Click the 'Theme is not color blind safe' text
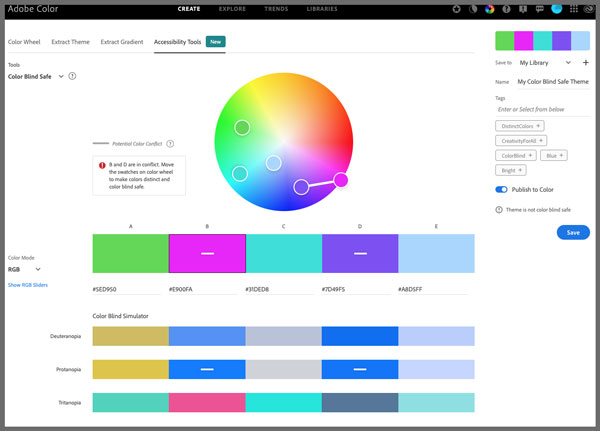The width and height of the screenshot is (600, 431). (x=538, y=210)
